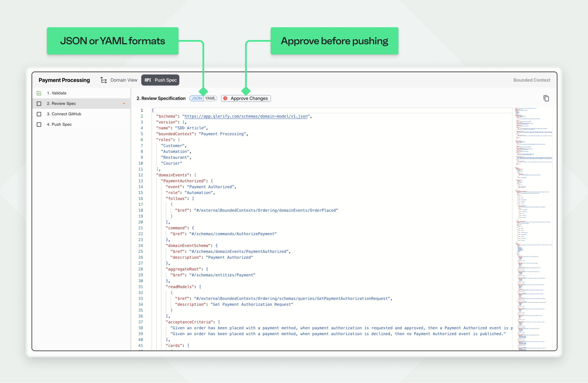Image resolution: width=588 pixels, height=383 pixels.
Task: Click the "Payment Processing" title
Action: pyautogui.click(x=64, y=80)
